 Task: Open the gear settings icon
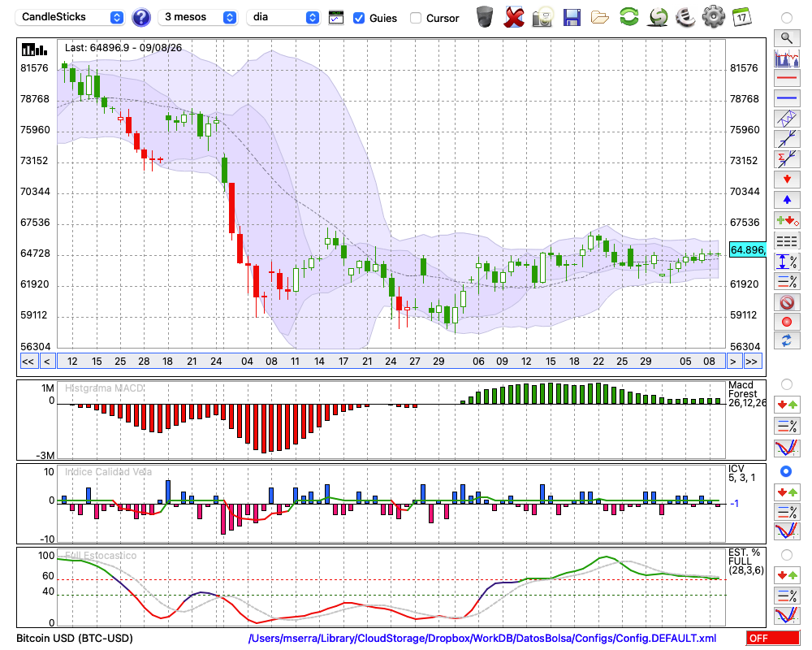[x=713, y=17]
